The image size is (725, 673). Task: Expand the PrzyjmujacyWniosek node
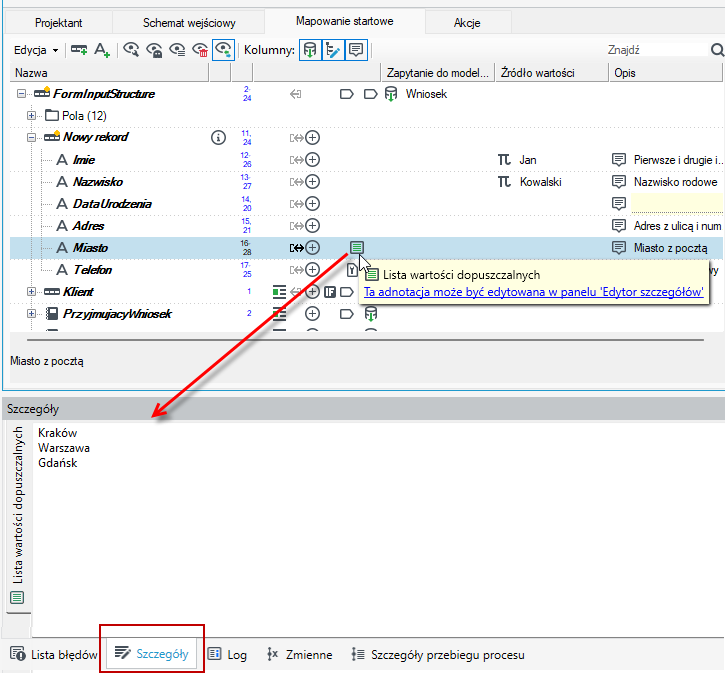pos(31,314)
